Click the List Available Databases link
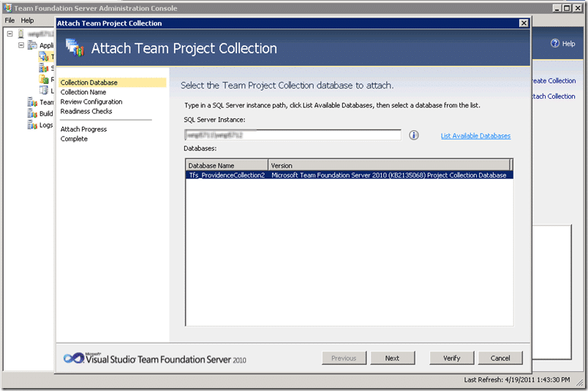 [475, 136]
